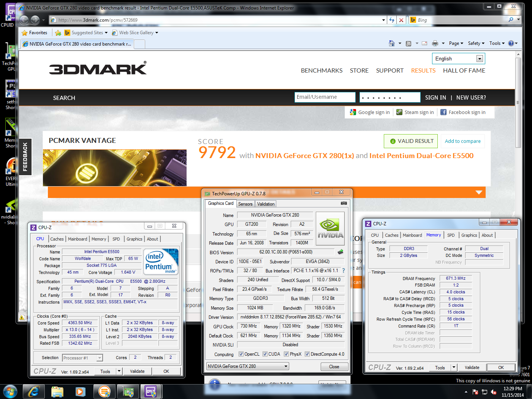Open HALL OF FAME navigation link

click(x=464, y=70)
